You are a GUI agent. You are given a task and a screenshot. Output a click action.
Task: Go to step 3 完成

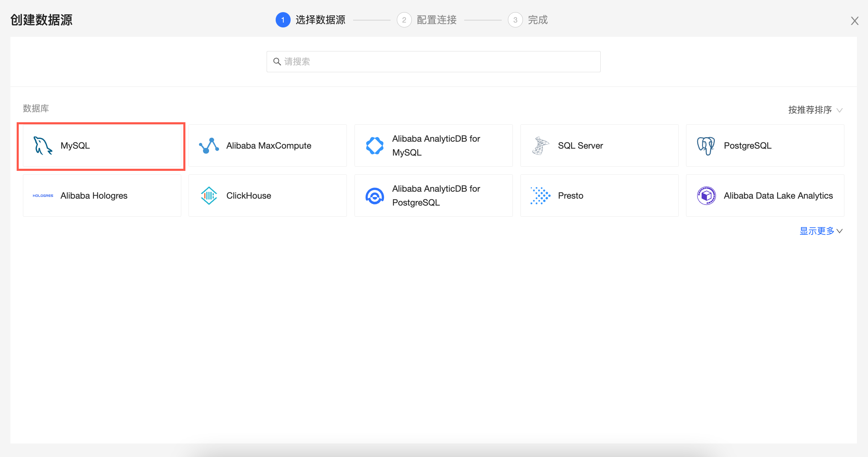click(x=528, y=20)
